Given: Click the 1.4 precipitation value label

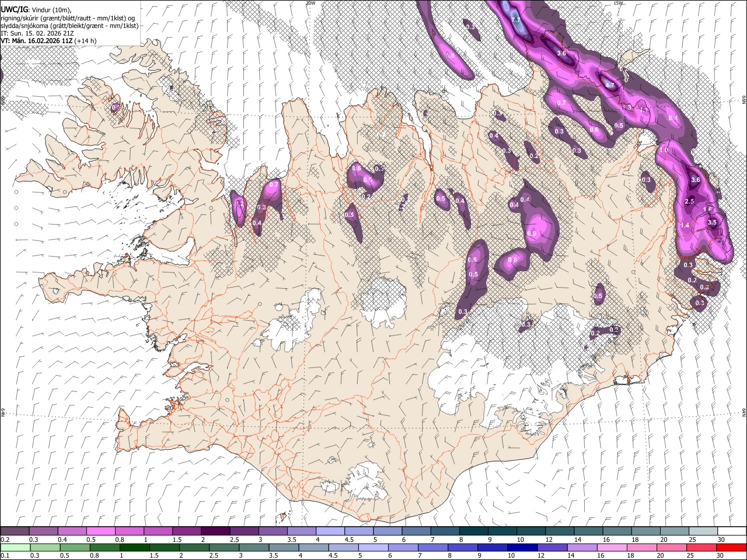Looking at the screenshot, I should pyautogui.click(x=685, y=225).
